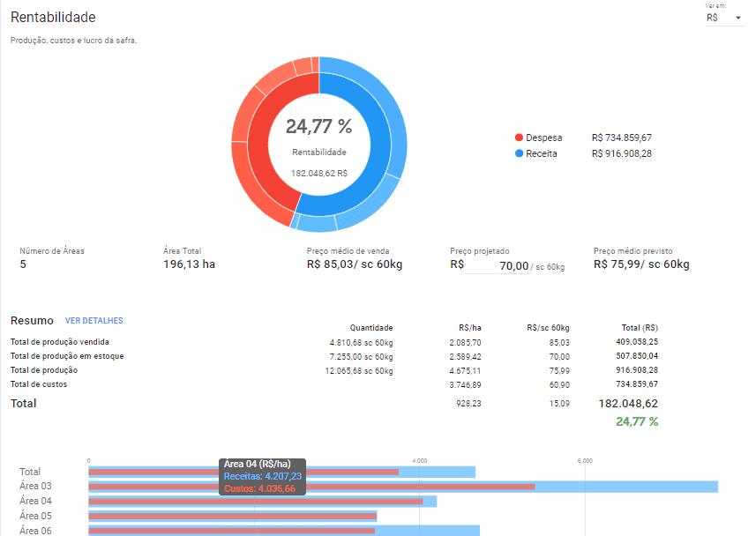Select 'Total de produção vendida' row
This screenshot has width=756, height=536.
point(59,342)
